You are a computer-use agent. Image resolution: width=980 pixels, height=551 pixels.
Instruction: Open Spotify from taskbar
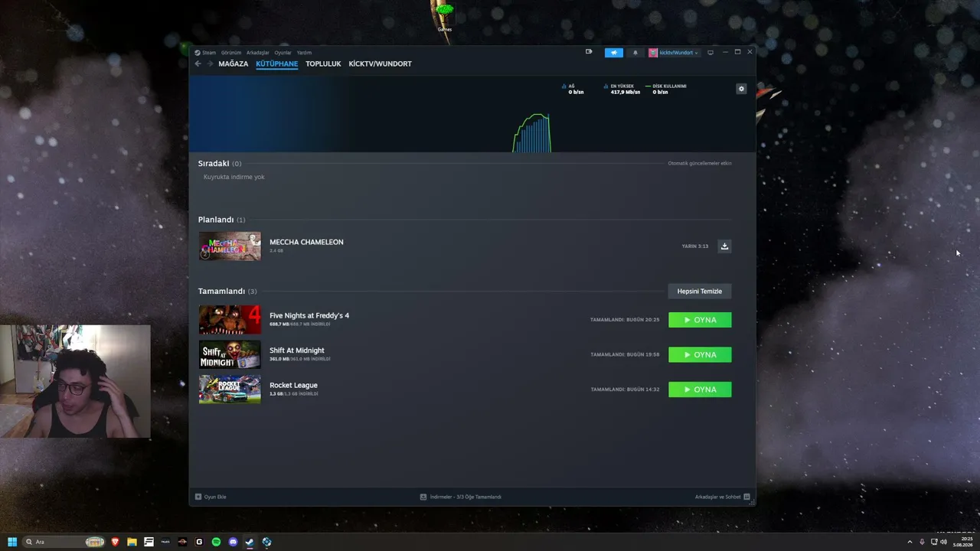[x=216, y=542]
